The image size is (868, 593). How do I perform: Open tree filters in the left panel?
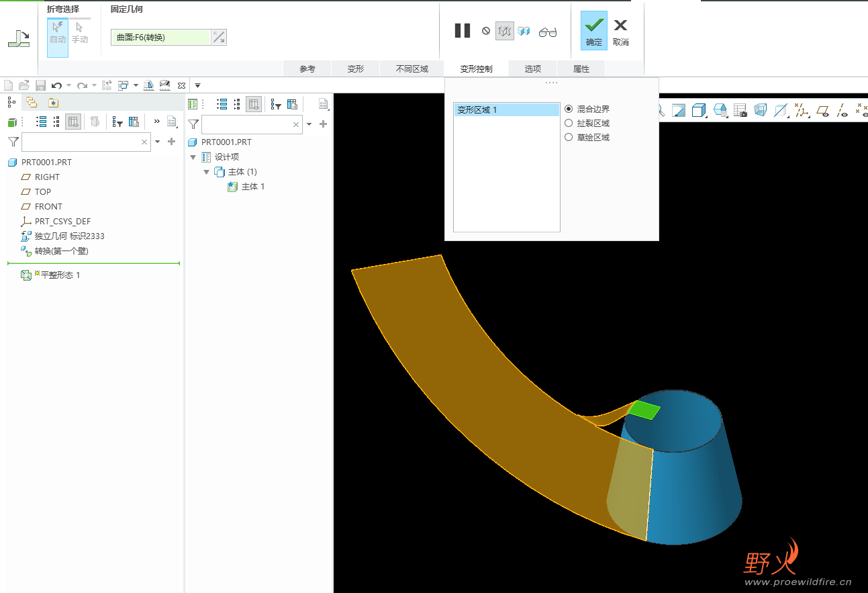(x=117, y=122)
